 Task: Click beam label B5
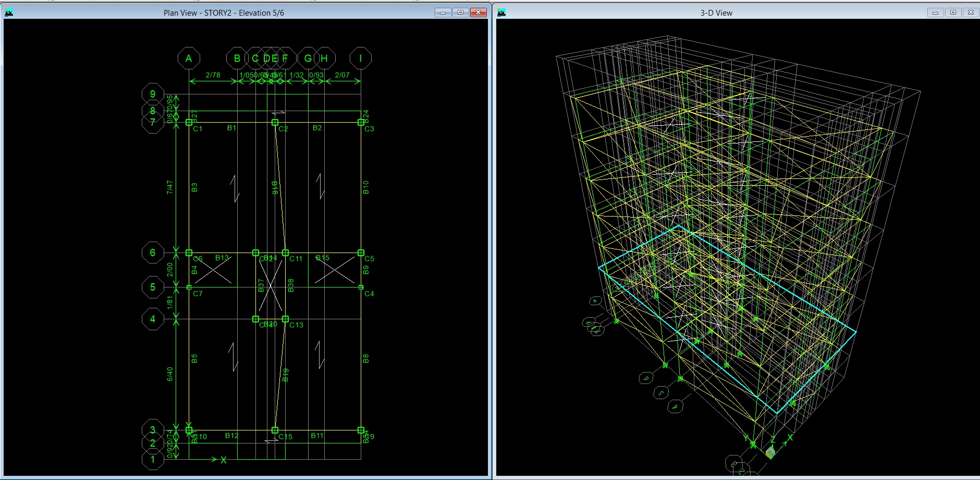point(194,358)
